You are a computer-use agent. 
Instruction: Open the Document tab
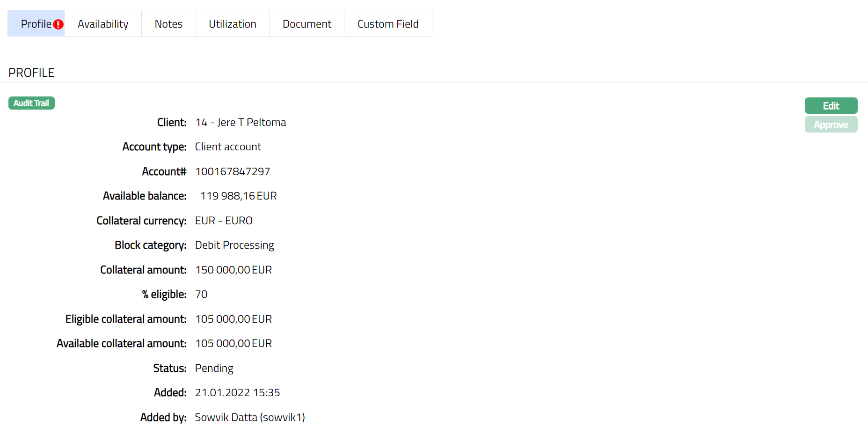[306, 24]
